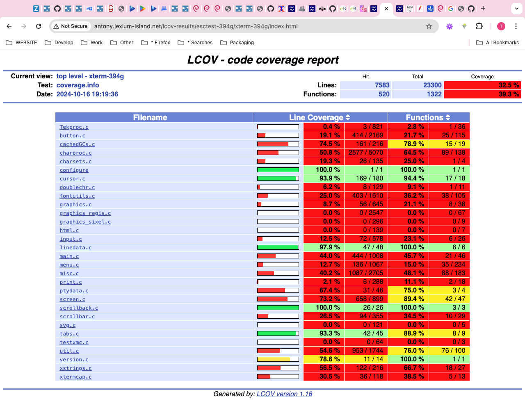Open Chrome three-dot menu

point(516,26)
